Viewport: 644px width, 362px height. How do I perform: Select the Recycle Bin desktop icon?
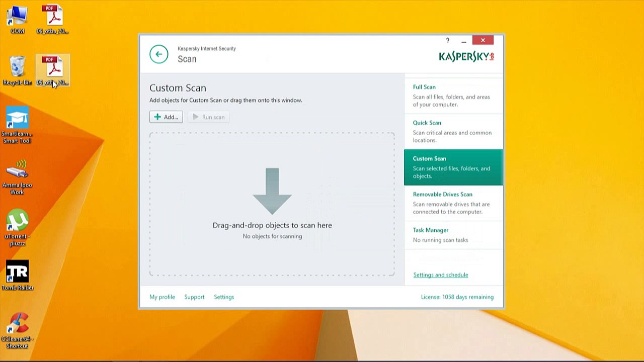18,71
